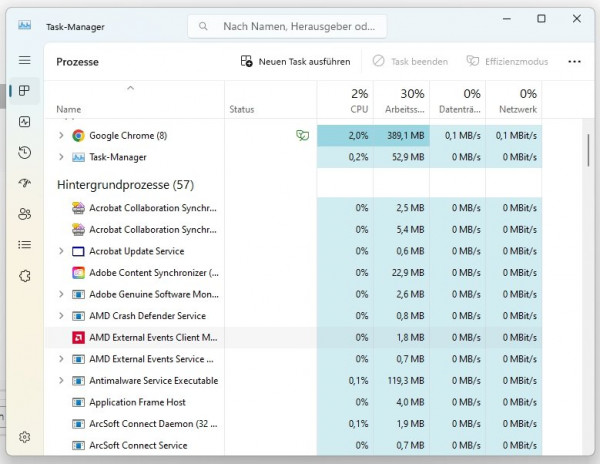Open the Users page in sidebar

coord(25,214)
